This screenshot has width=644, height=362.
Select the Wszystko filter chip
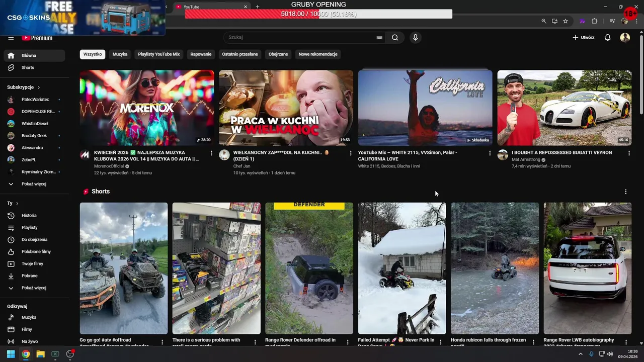click(93, 54)
